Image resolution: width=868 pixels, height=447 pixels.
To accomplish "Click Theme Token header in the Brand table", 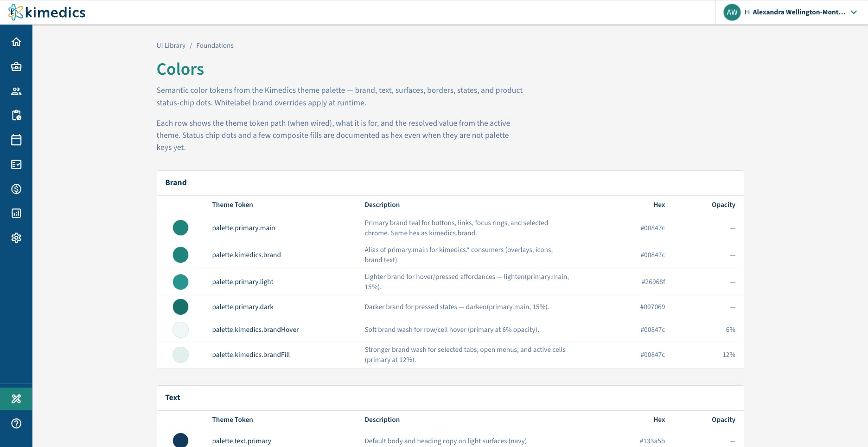I will (x=232, y=205).
